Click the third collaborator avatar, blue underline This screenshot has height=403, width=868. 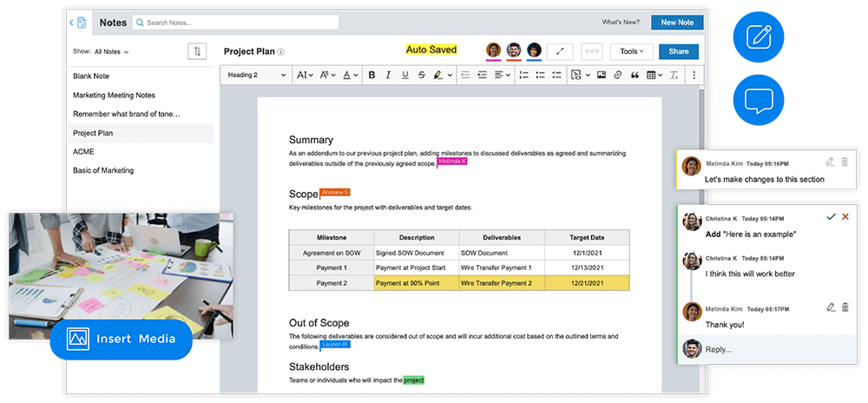coord(534,51)
